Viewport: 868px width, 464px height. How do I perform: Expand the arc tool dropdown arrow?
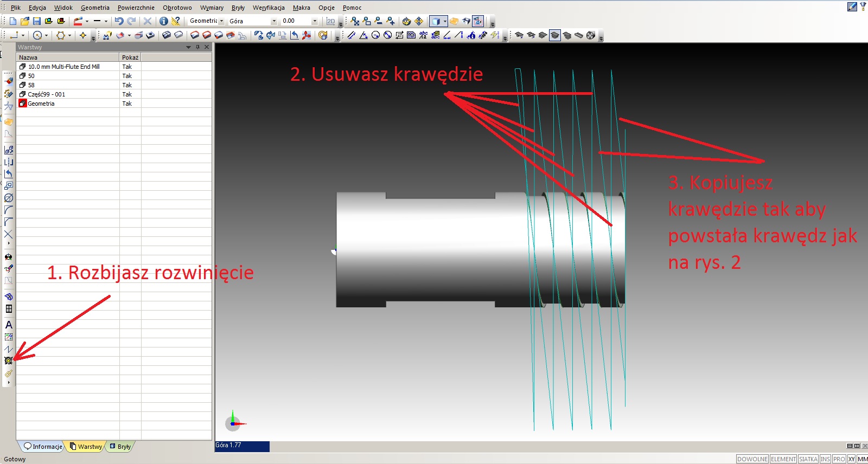[46, 35]
